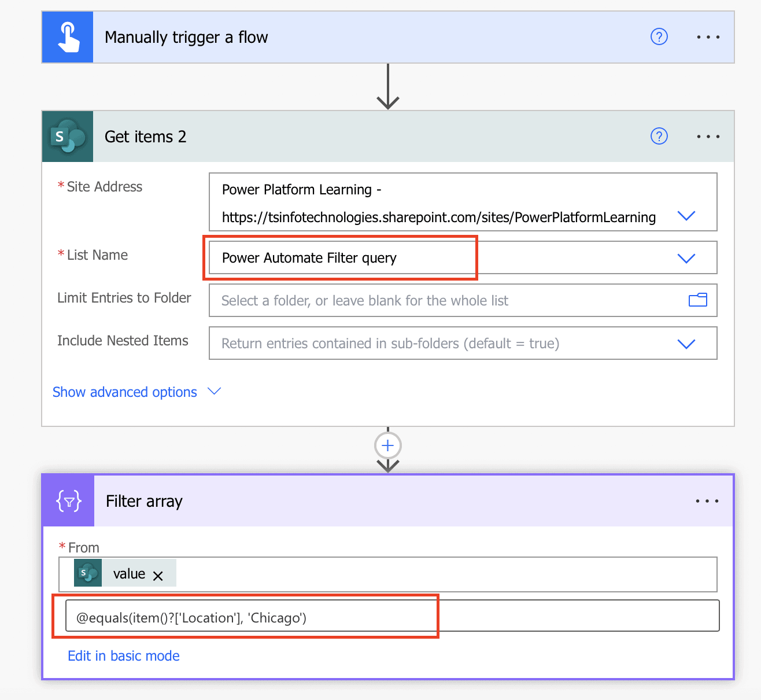Viewport: 761px width, 700px height.
Task: Remove the value token from the From field
Action: tap(158, 575)
